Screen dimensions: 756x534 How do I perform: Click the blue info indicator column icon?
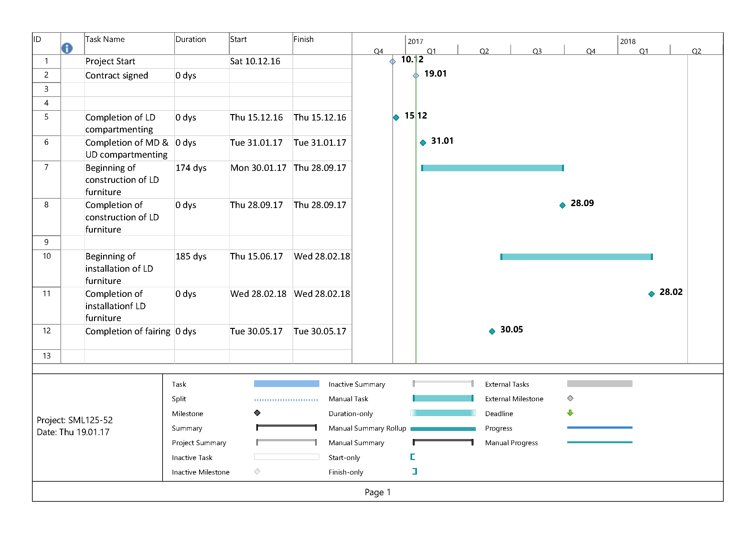point(67,48)
